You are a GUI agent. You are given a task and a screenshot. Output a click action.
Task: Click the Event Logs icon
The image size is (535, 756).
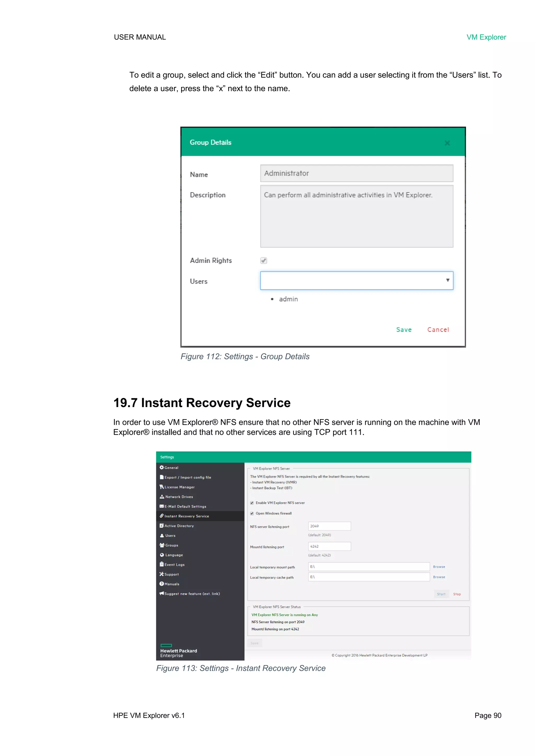161,564
